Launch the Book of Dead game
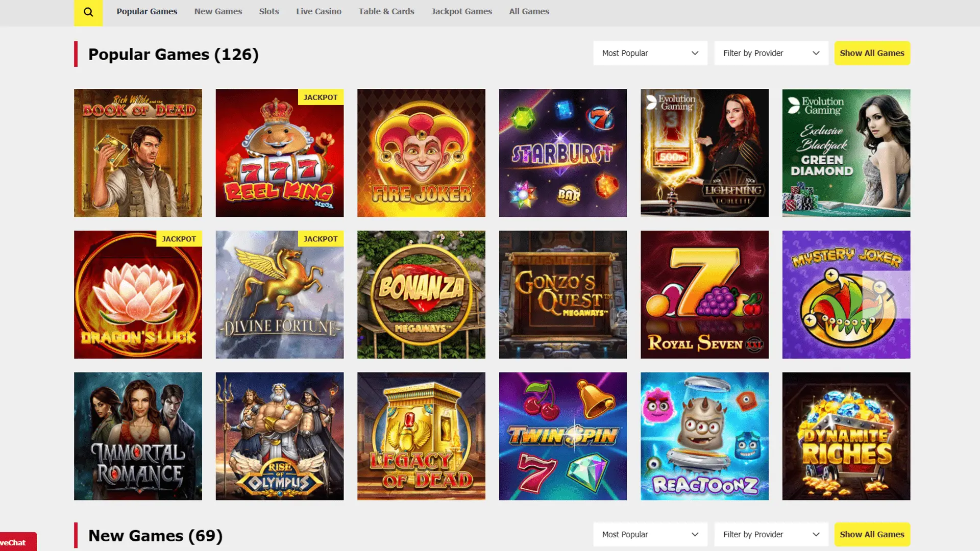 (138, 153)
